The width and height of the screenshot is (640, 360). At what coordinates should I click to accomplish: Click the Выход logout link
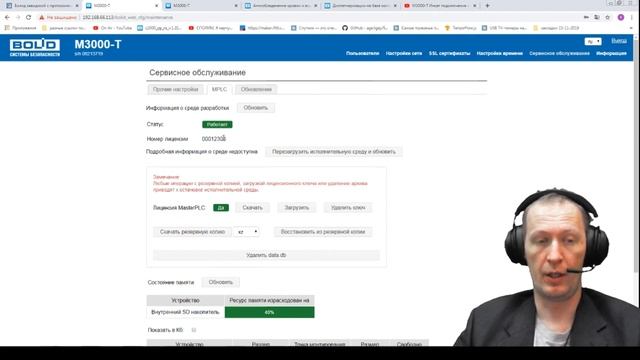(619, 41)
